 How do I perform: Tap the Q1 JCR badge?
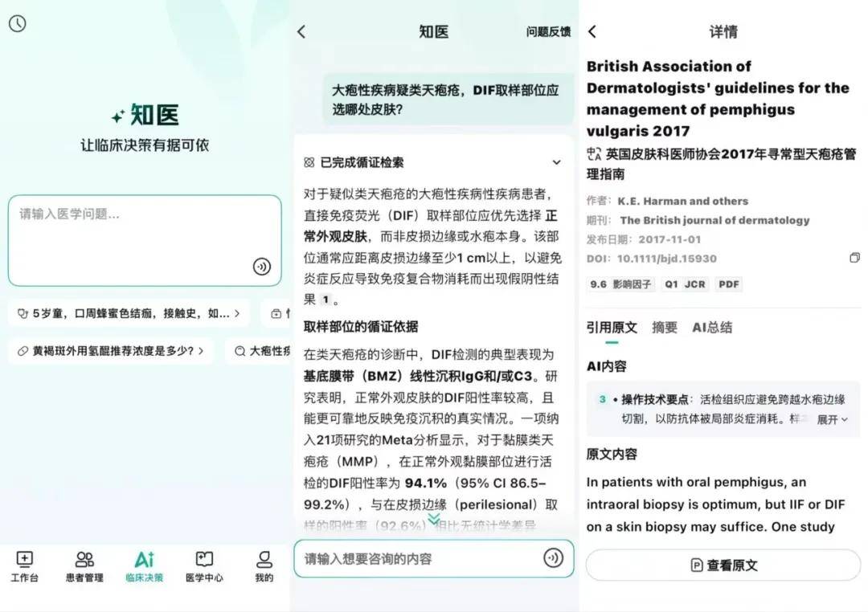pos(685,284)
